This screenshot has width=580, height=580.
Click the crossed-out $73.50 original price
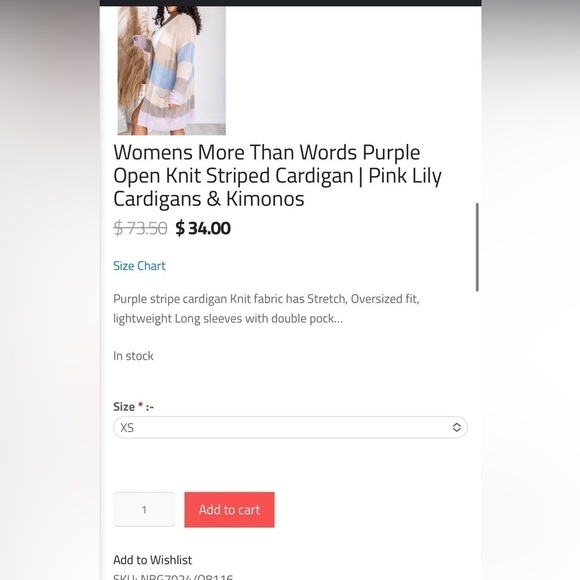click(140, 228)
